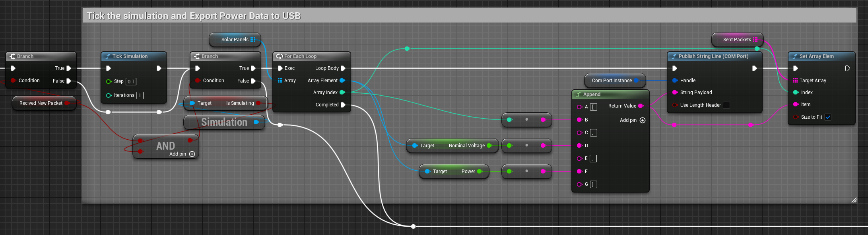Click the True exec pin on first Branch
This screenshot has height=235, width=868.
click(69, 68)
